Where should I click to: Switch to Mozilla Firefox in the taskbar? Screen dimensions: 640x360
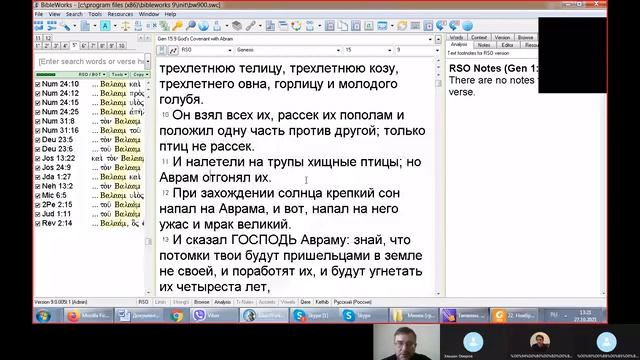(89, 316)
